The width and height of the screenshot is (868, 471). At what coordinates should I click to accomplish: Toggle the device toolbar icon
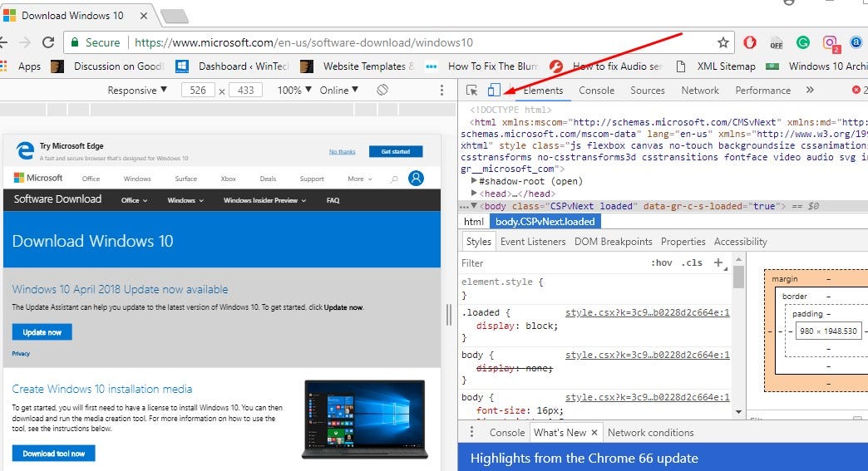click(x=494, y=90)
